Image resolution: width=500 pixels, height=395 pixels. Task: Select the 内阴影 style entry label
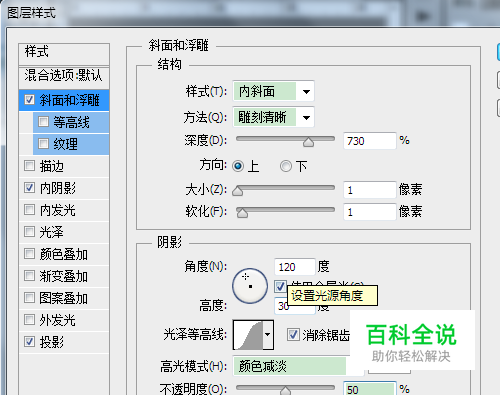pos(58,188)
